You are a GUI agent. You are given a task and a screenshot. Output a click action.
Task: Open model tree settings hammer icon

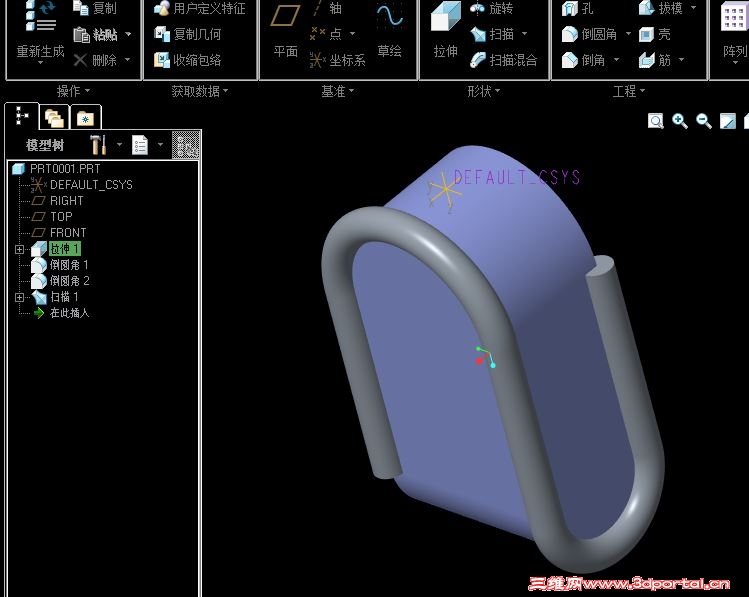[98, 144]
